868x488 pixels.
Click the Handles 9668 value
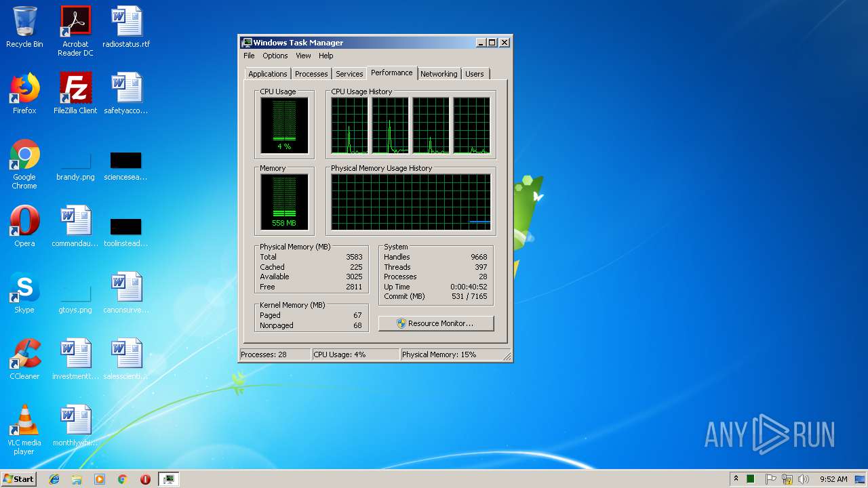click(x=479, y=257)
